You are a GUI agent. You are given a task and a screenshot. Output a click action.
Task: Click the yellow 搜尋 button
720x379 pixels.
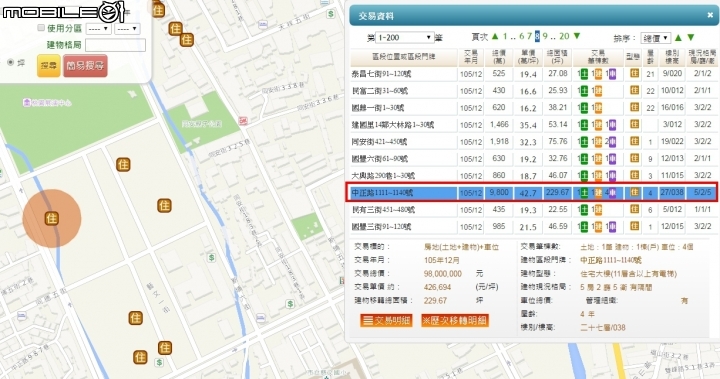click(x=48, y=65)
